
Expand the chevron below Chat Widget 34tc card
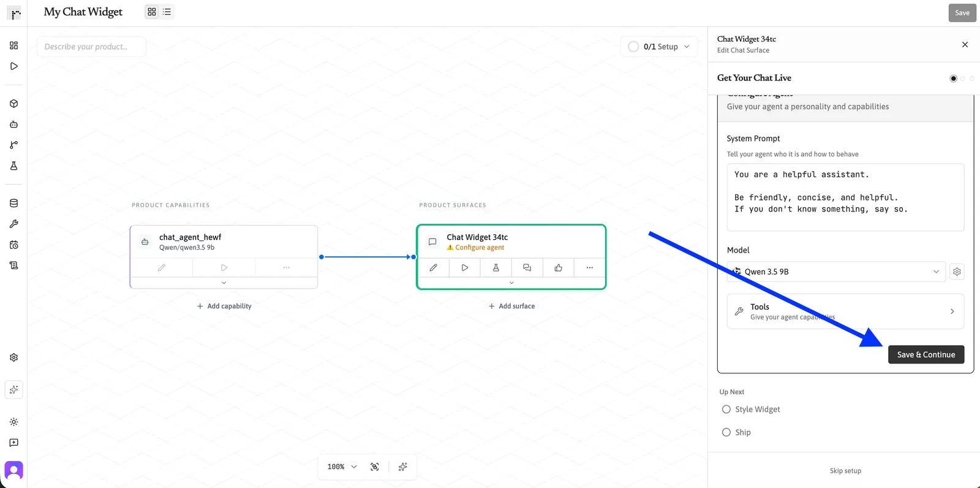pos(511,283)
